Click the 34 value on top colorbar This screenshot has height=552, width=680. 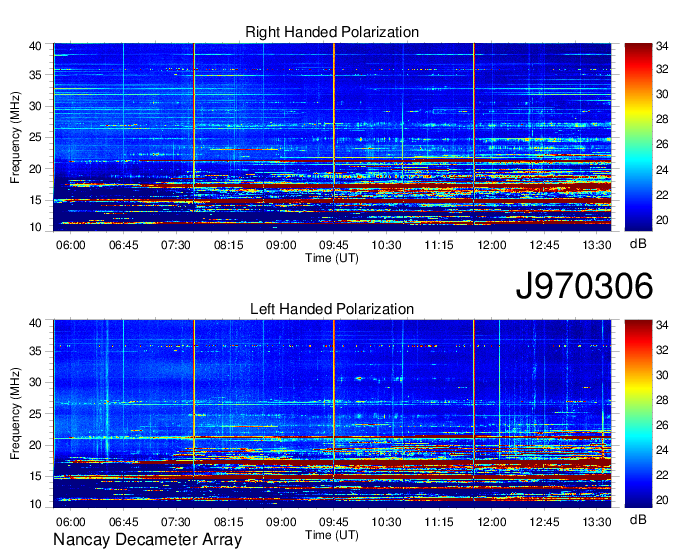click(x=662, y=46)
